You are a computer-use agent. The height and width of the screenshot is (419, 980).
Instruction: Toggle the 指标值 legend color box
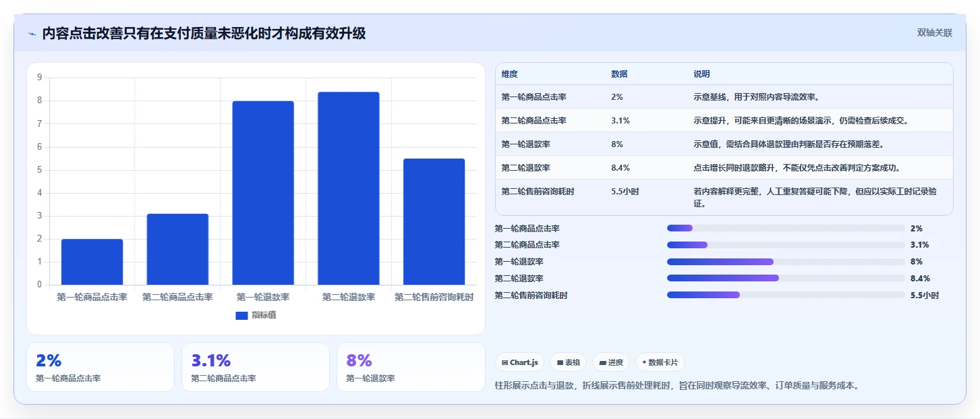(242, 315)
